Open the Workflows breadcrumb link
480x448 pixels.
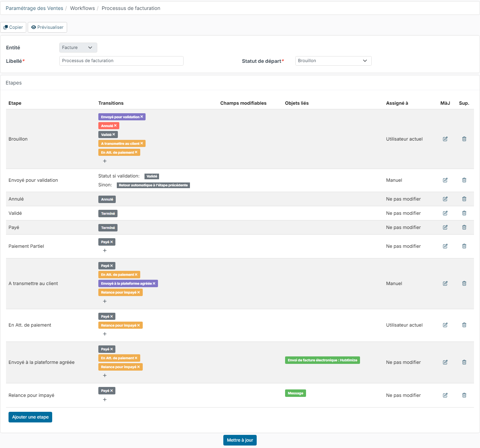point(82,8)
